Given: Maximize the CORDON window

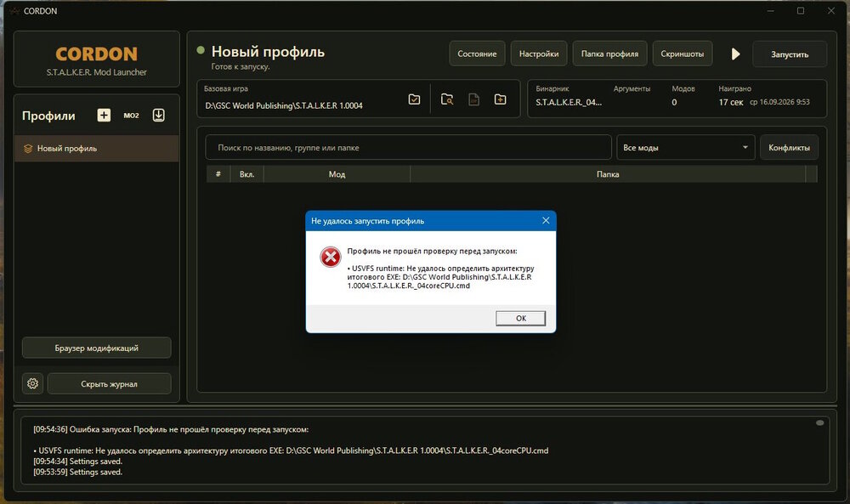Looking at the screenshot, I should [800, 11].
